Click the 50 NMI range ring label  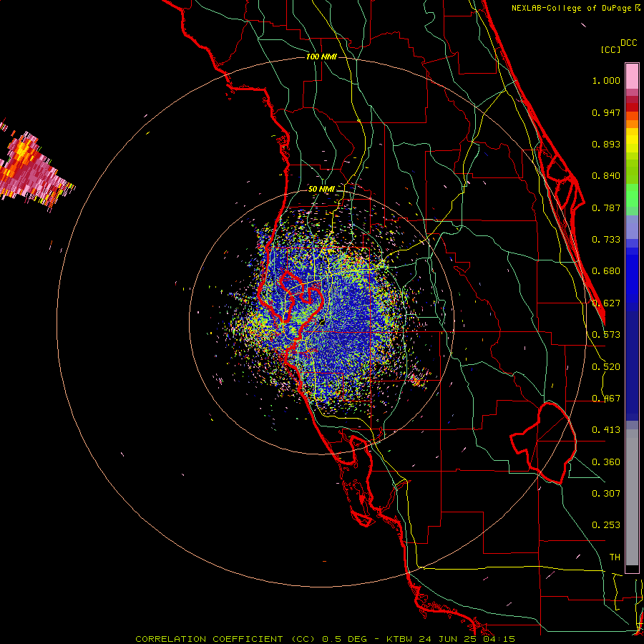click(321, 190)
